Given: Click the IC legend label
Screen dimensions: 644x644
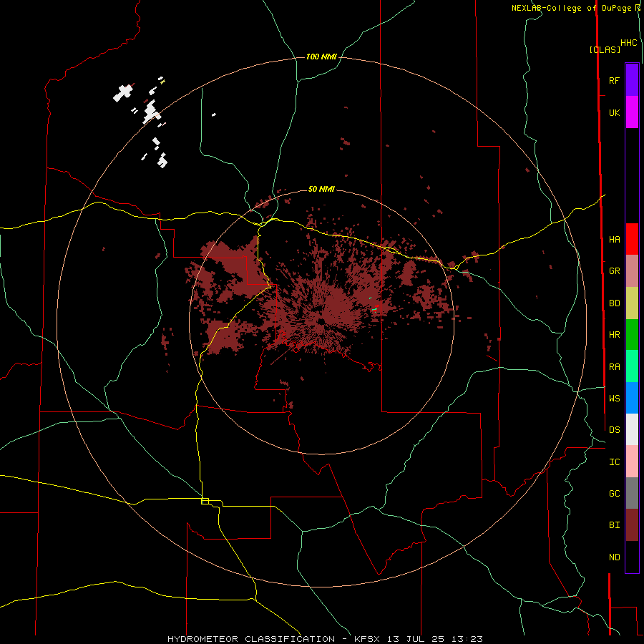Looking at the screenshot, I should click(614, 462).
